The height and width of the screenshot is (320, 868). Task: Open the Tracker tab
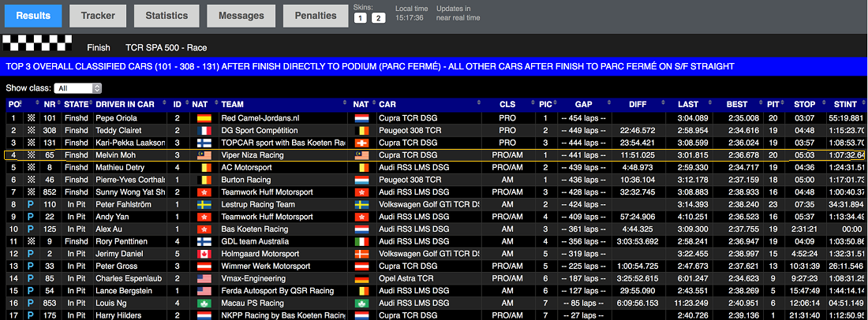tap(98, 16)
